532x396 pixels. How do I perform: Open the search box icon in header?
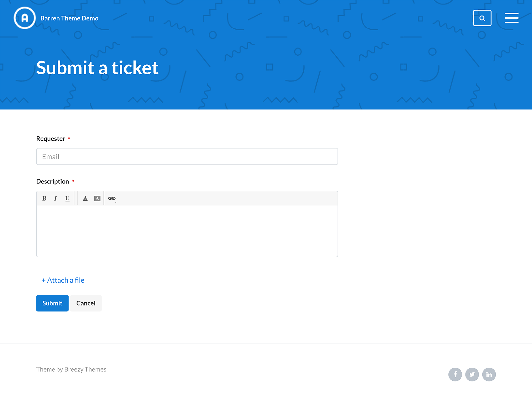coord(482,18)
